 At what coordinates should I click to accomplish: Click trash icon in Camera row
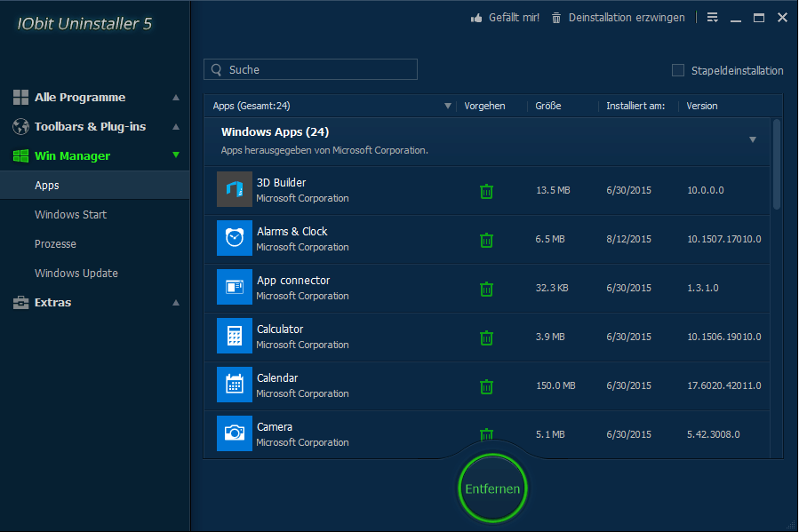(487, 433)
